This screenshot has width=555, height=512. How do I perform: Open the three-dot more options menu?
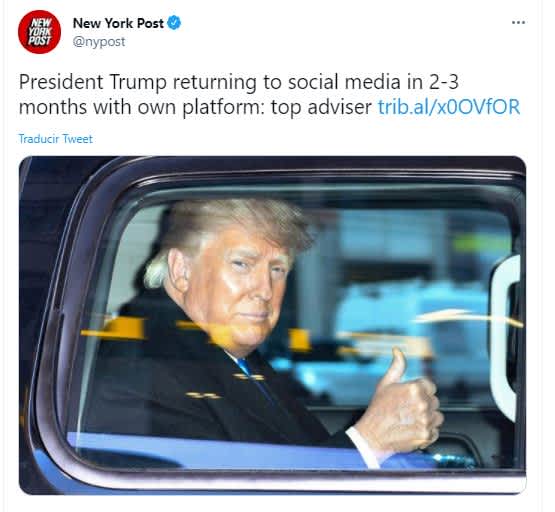click(518, 23)
